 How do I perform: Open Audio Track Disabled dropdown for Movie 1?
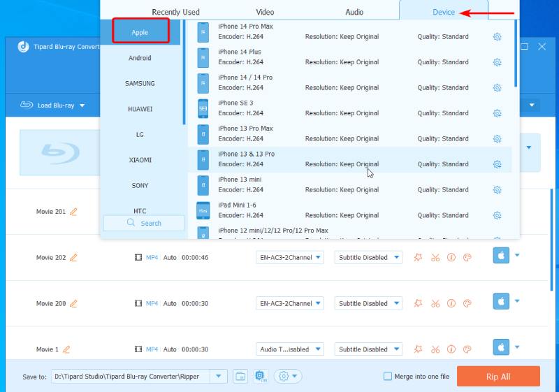click(290, 349)
